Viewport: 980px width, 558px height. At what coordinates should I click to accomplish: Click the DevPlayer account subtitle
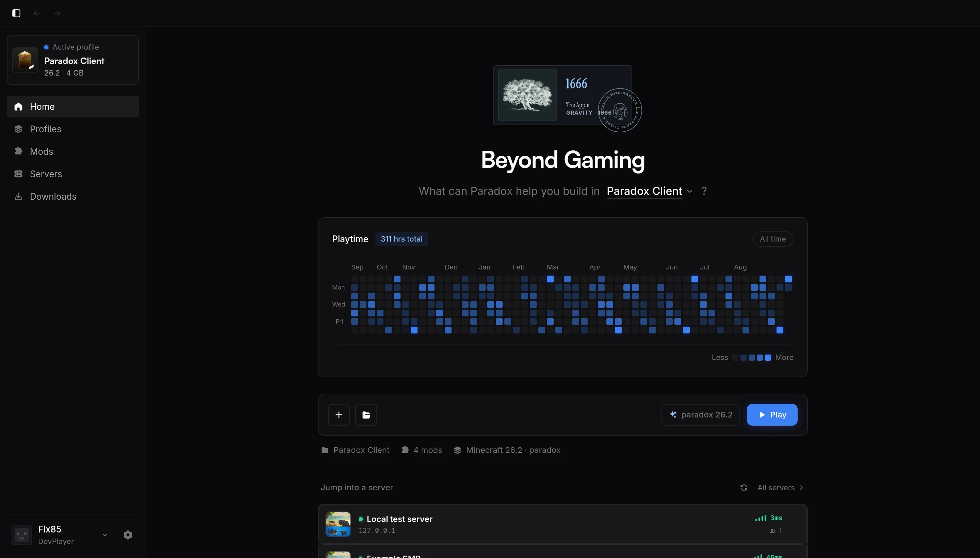click(x=56, y=542)
